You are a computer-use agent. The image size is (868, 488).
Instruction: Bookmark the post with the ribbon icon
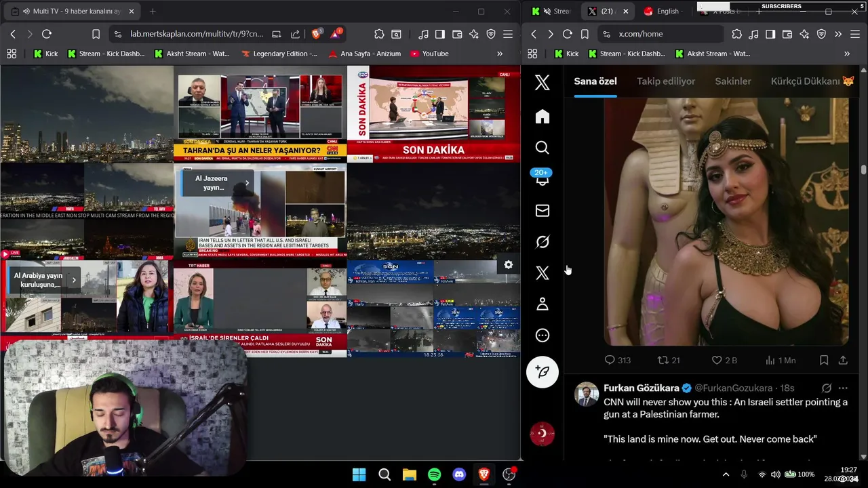[x=824, y=361]
